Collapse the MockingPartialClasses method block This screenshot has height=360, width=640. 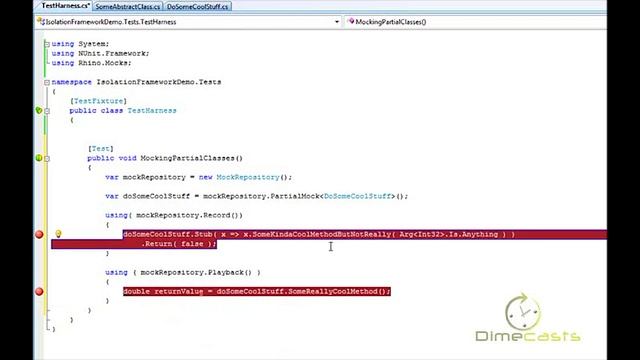47,158
